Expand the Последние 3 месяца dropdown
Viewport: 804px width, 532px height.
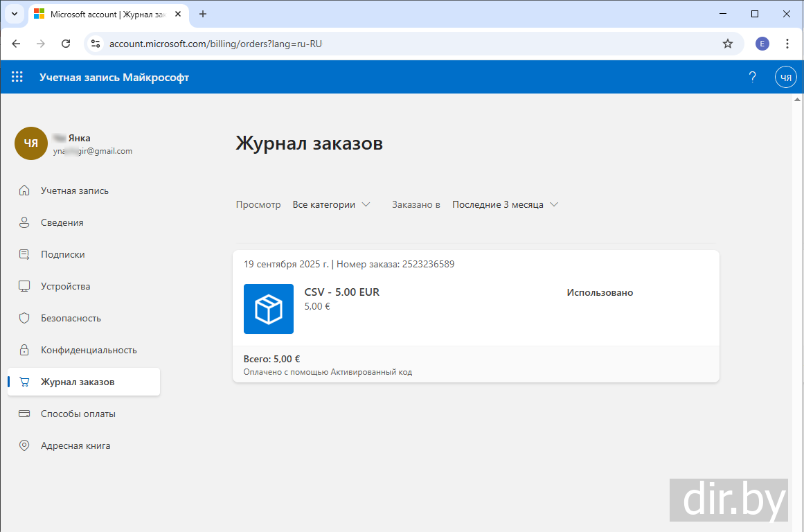click(x=505, y=204)
